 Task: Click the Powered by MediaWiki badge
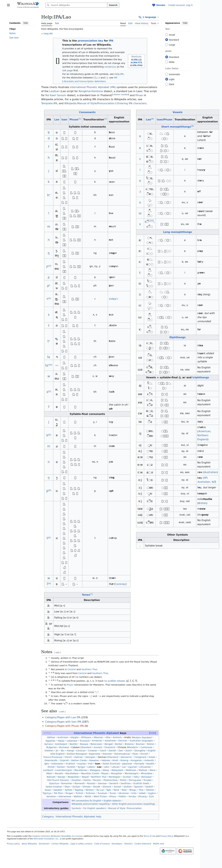coord(185,851)
